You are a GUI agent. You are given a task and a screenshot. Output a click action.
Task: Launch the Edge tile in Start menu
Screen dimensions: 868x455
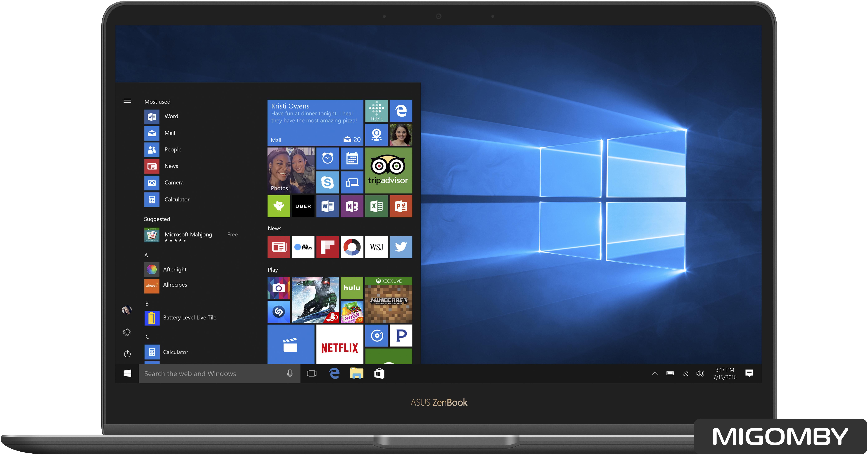[401, 111]
